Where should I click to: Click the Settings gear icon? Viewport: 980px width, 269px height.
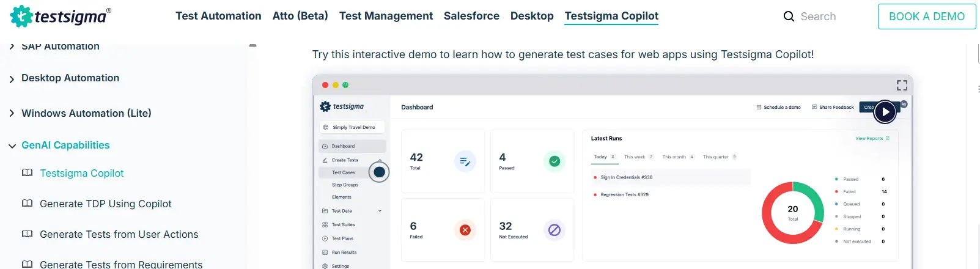click(325, 266)
